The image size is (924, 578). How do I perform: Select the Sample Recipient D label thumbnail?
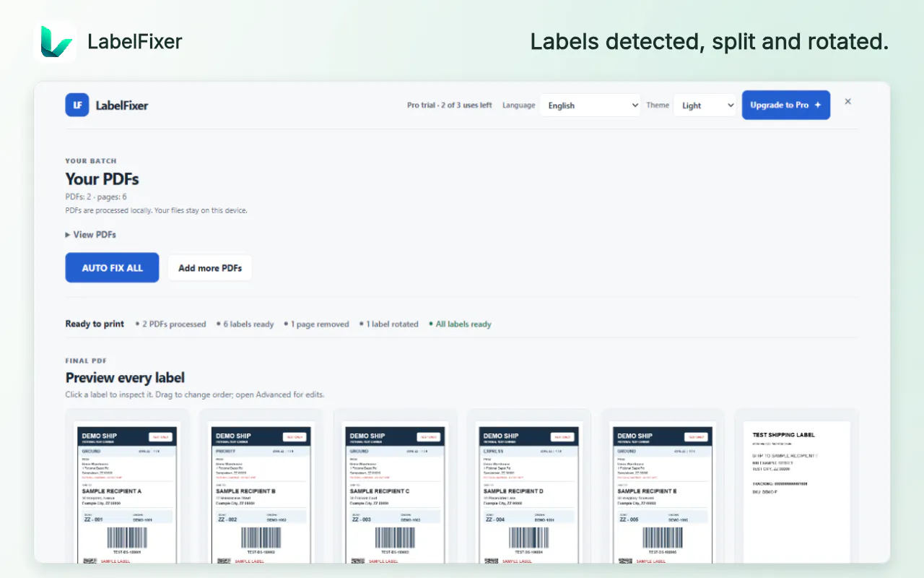point(528,486)
